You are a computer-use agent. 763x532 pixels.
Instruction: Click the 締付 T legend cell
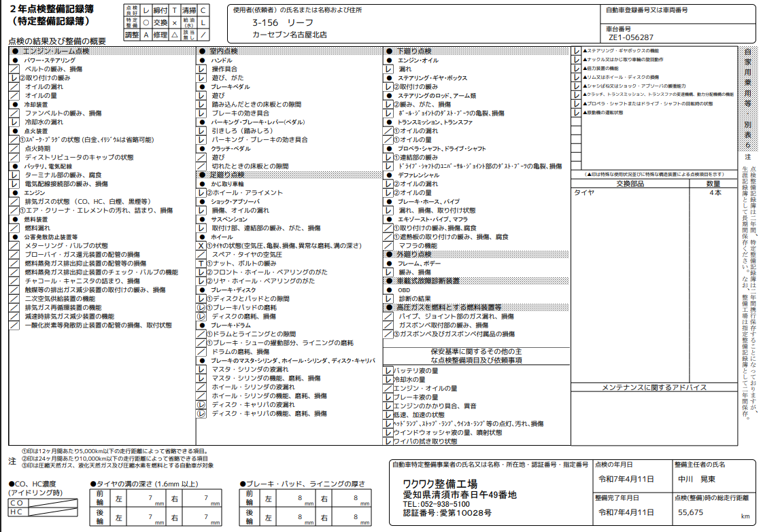(x=167, y=10)
